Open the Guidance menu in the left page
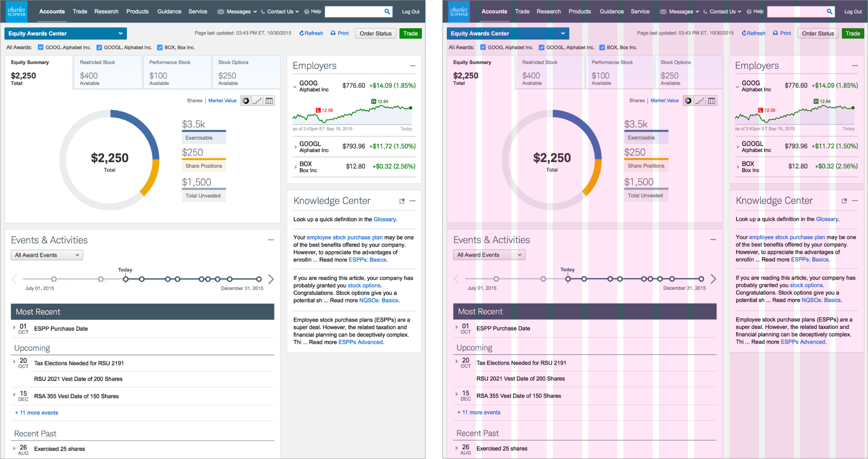Screen dimensions: 868x459 click(x=169, y=11)
